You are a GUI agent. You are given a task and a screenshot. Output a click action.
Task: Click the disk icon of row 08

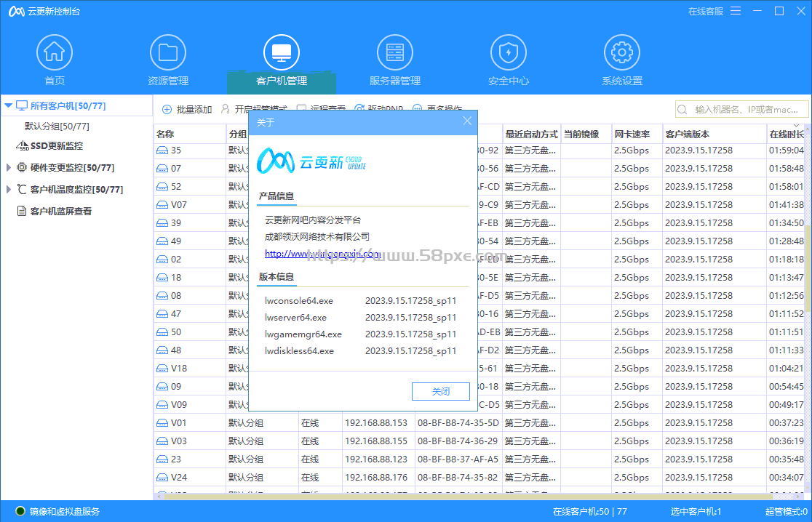(x=162, y=296)
